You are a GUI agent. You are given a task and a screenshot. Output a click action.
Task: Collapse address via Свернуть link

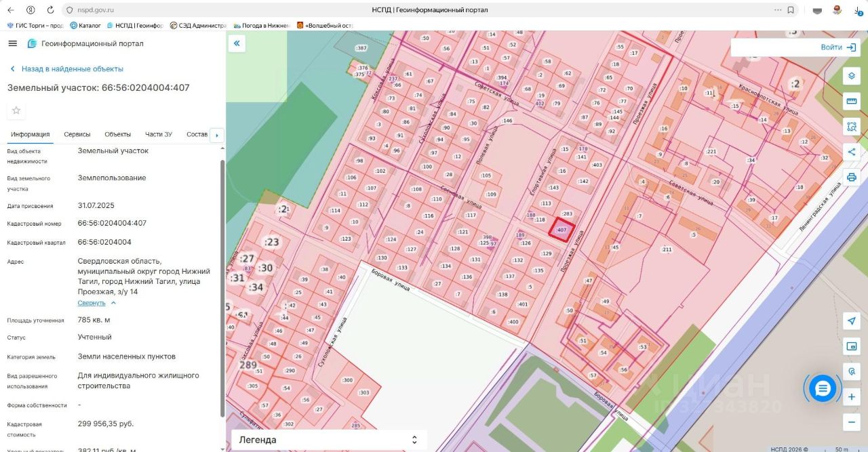coord(92,303)
